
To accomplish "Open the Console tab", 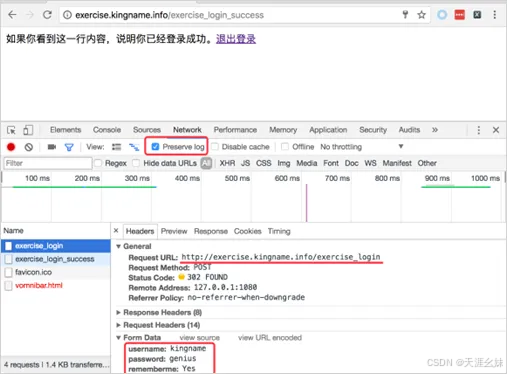I will [x=107, y=130].
